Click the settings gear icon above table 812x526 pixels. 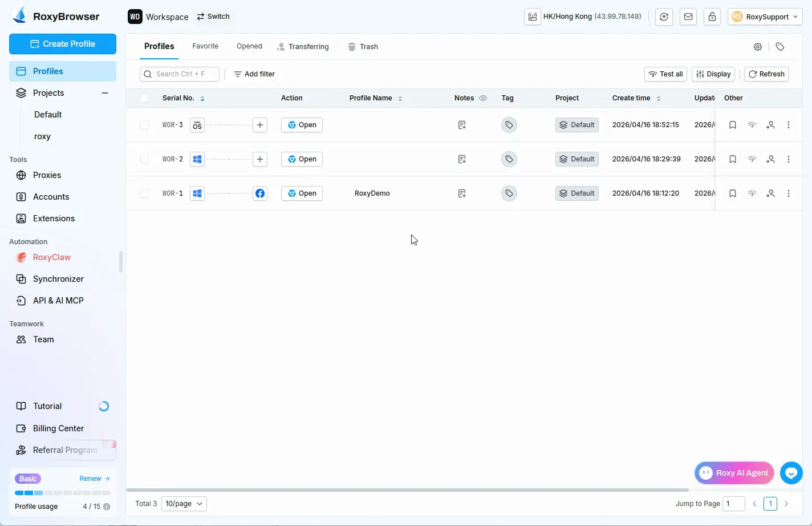tap(758, 47)
